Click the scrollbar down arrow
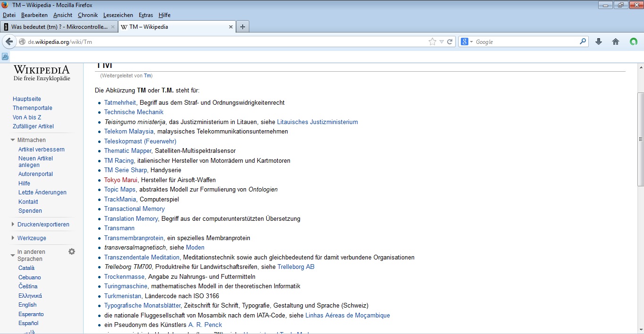Viewport: 644px width, 334px height. (x=640, y=329)
